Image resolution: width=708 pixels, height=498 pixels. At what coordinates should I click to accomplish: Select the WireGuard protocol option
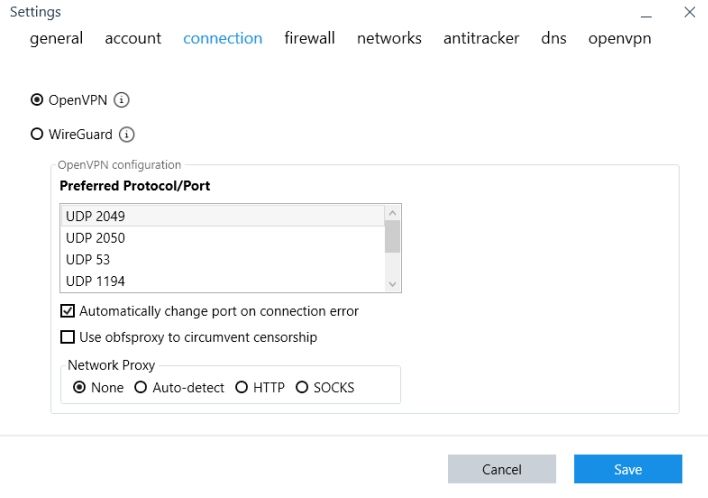coord(38,134)
